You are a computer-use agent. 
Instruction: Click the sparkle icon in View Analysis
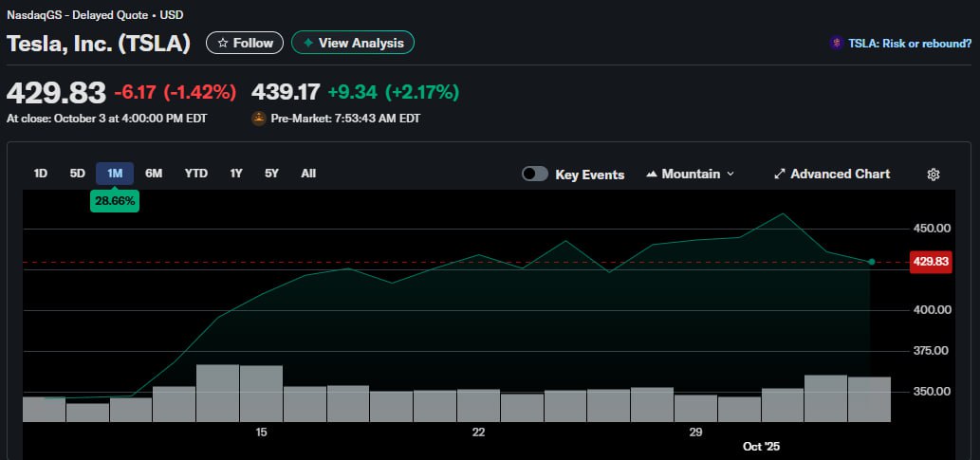tap(307, 43)
